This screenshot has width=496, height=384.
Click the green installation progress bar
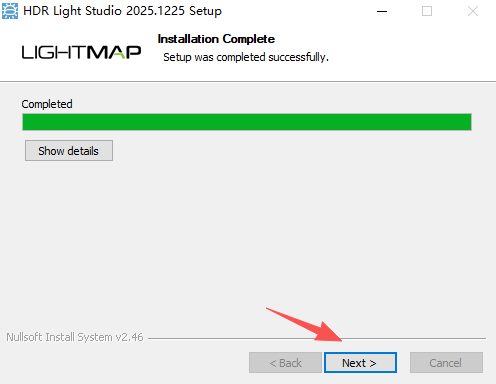pos(247,122)
